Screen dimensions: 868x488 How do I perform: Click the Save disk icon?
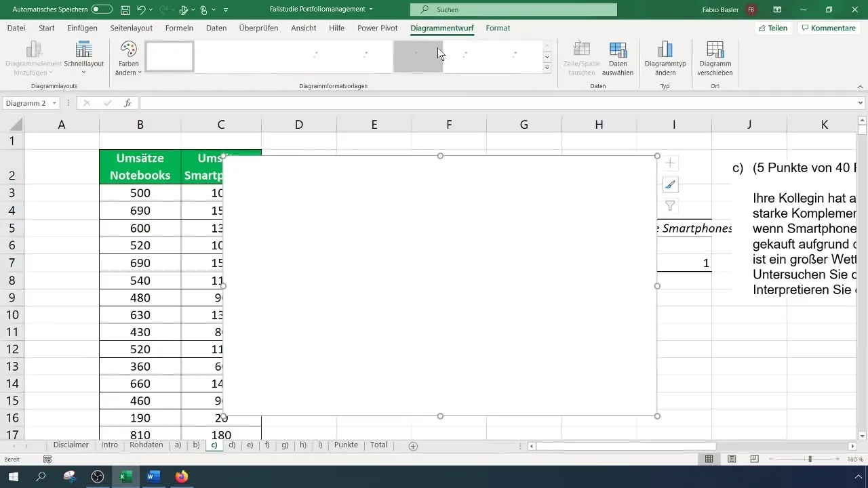tap(125, 9)
